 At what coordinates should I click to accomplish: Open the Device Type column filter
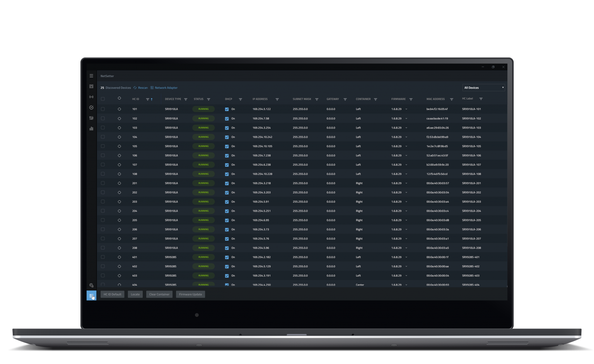(x=186, y=99)
